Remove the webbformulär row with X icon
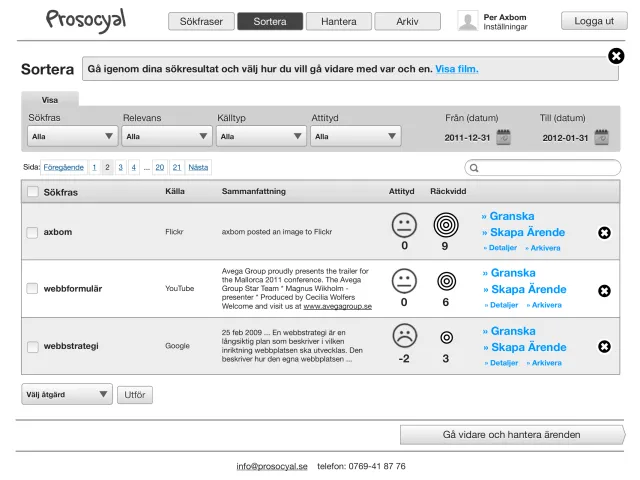The width and height of the screenshot is (640, 480). click(x=604, y=291)
